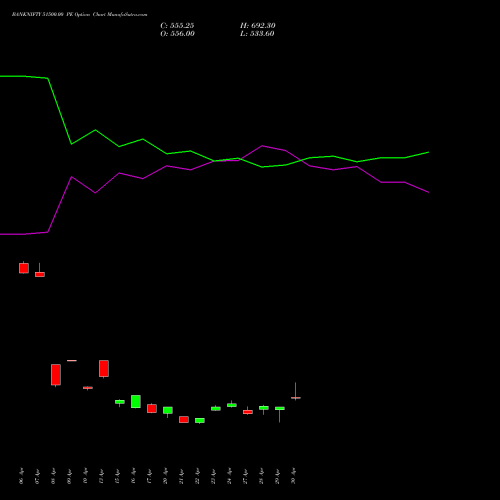Click the '24 Apr' date axis label
Image resolution: width=500 pixels, height=500 pixels.
click(230, 476)
